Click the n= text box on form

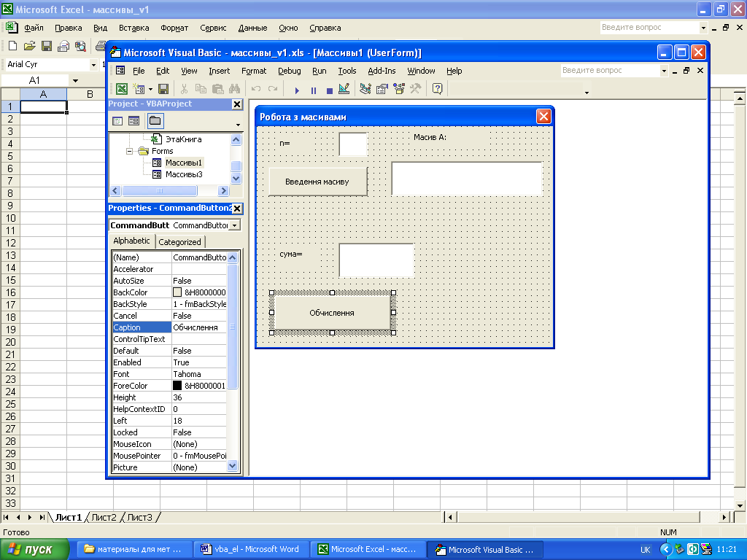(353, 144)
